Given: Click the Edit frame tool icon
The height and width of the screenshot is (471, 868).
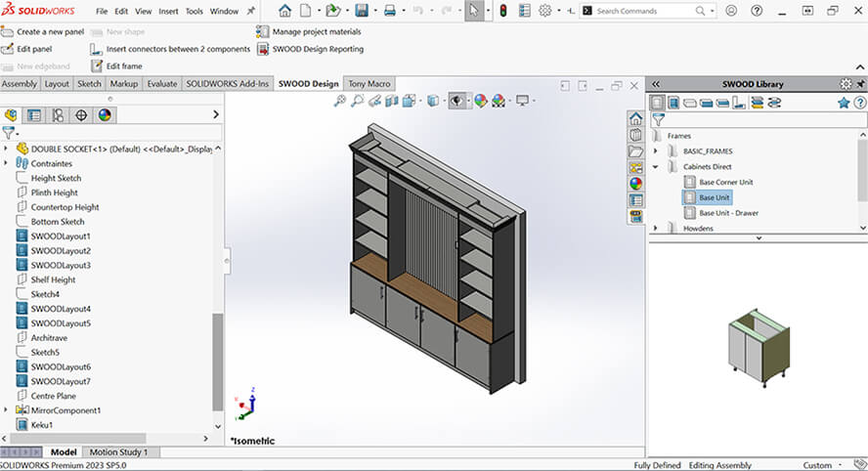Looking at the screenshot, I should tap(97, 65).
